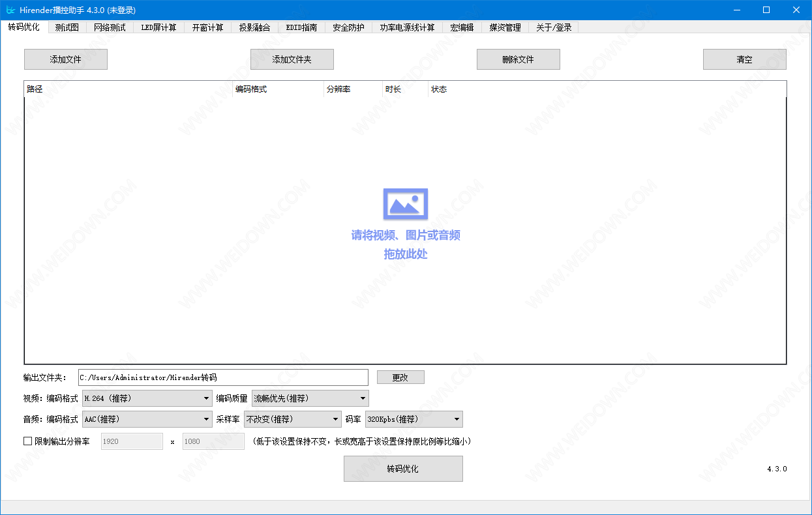Click the 1080 height input field

click(213, 441)
